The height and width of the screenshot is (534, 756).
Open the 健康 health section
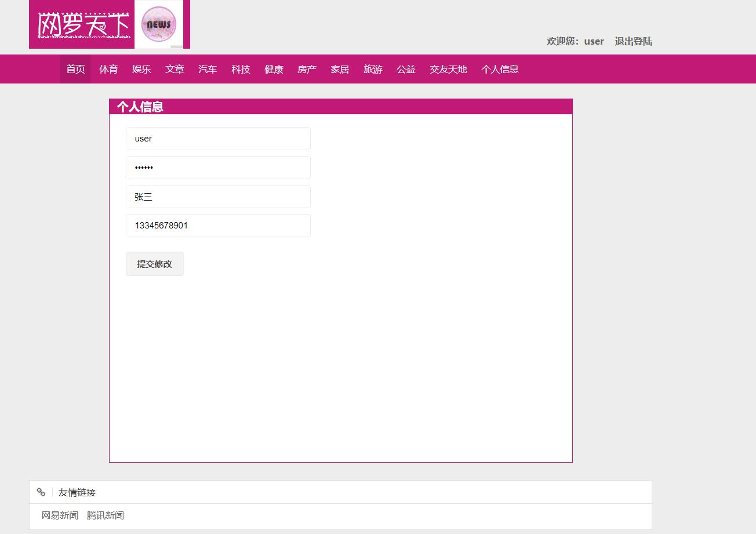(274, 68)
